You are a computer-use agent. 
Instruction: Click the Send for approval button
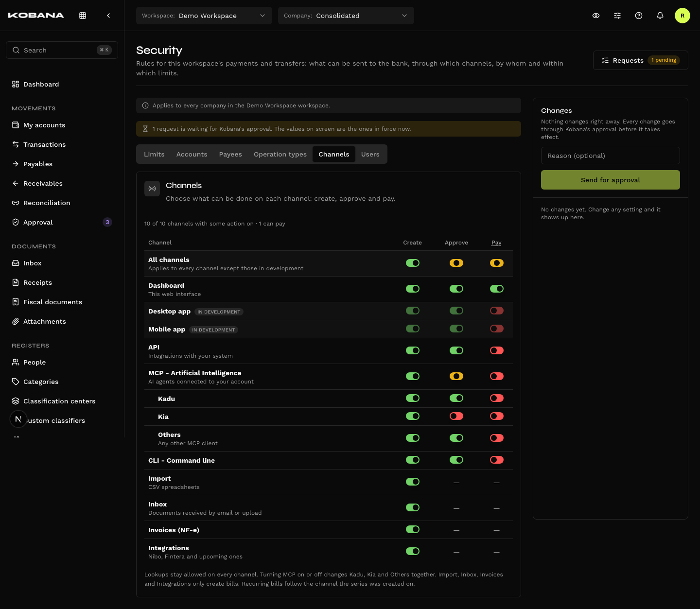point(611,180)
